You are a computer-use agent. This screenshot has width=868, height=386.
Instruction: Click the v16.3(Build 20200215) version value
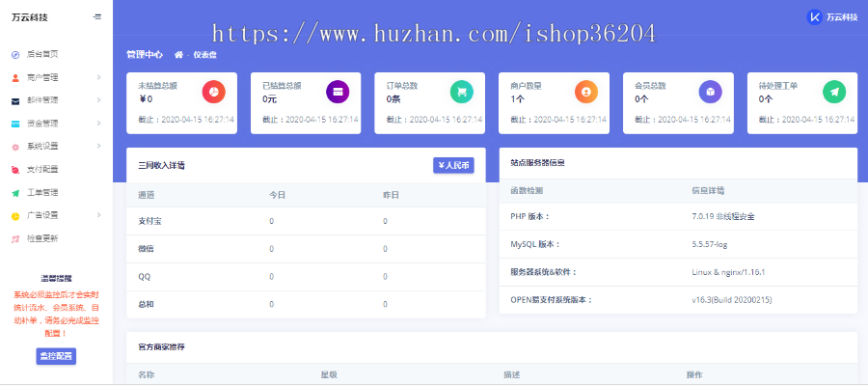(x=731, y=299)
